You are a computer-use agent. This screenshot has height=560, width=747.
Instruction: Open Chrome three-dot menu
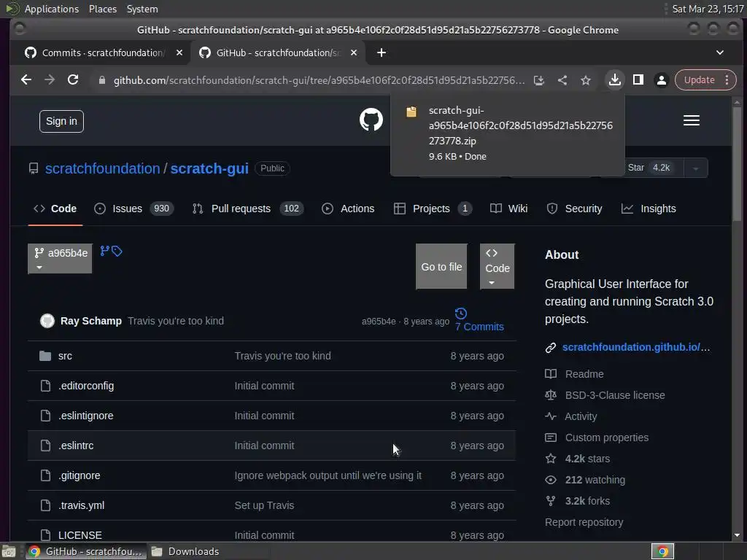[x=727, y=80]
